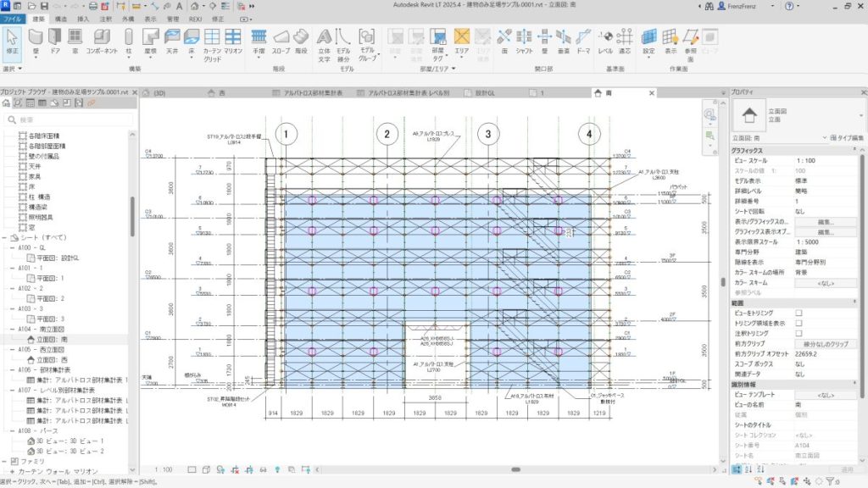This screenshot has width=868, height=488.
Task: Collapse the シート (すべて) tree node
Action: (5, 240)
